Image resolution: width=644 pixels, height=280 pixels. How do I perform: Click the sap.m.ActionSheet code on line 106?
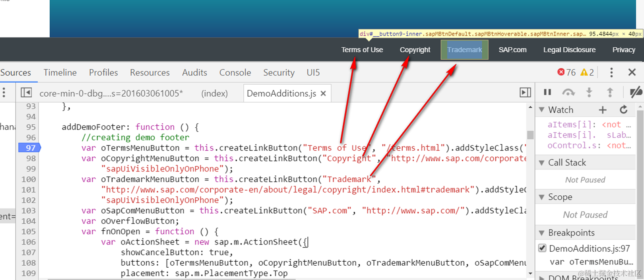click(x=255, y=242)
